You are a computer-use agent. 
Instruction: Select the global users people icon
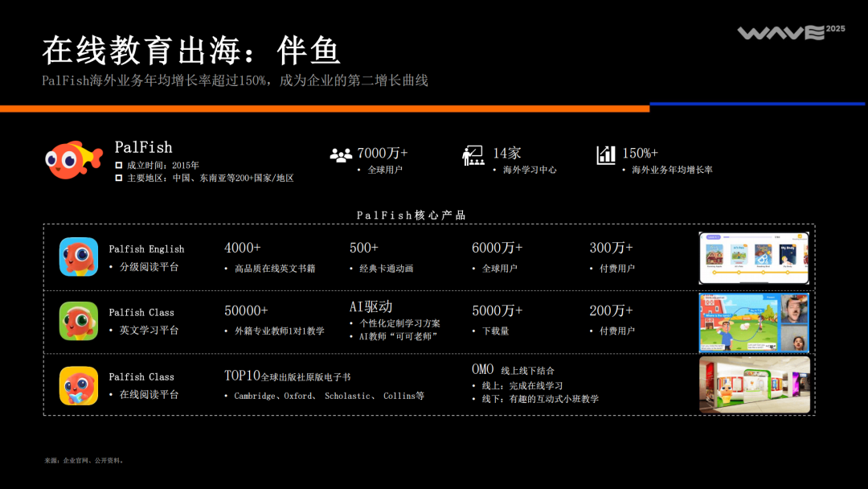click(x=342, y=154)
